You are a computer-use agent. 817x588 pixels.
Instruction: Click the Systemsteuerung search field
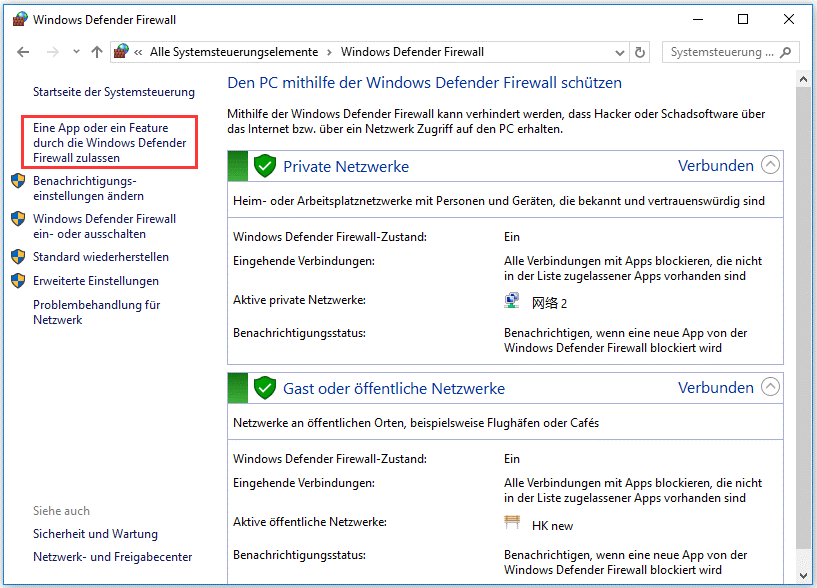(x=730, y=52)
